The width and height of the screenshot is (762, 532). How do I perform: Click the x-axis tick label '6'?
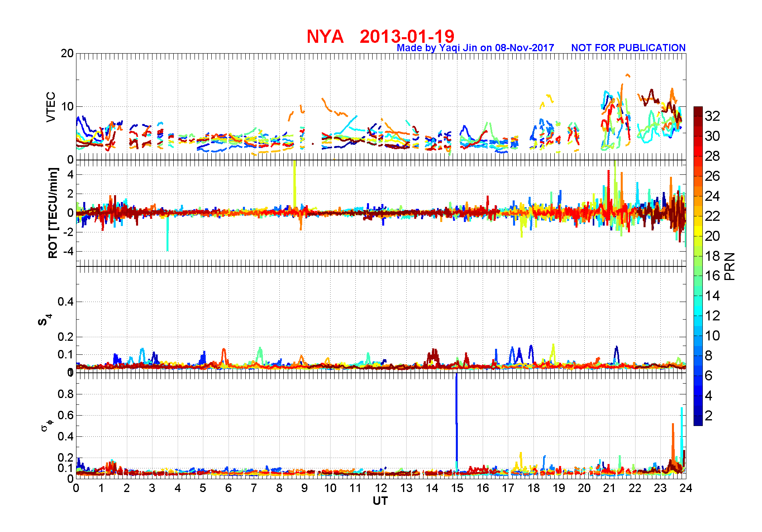coord(229,488)
